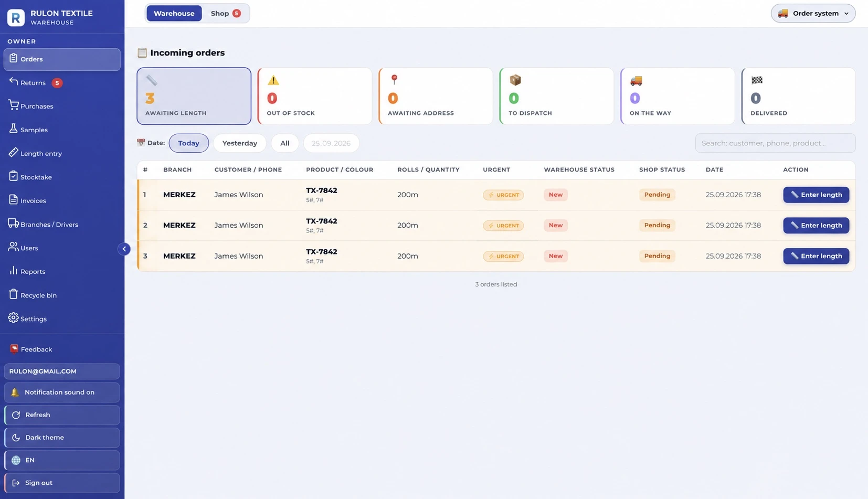Open the Purchases cart icon
Viewport: 868px width, 499px height.
click(x=13, y=105)
